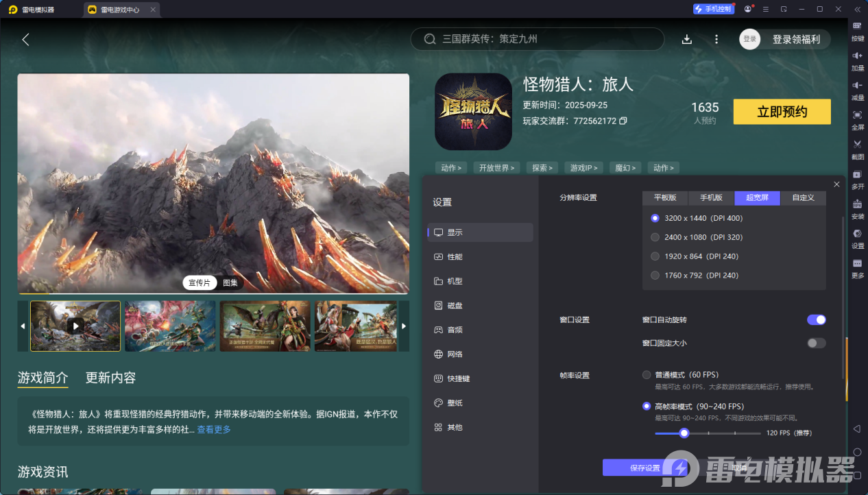
Task: Choose 普通模式 60 FPS radio button
Action: (x=647, y=375)
